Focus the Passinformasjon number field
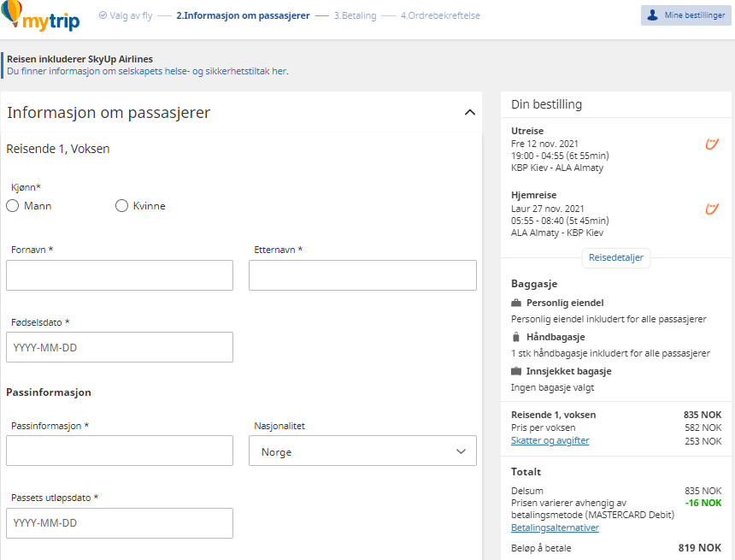Screen dimensions: 735x560 [120, 451]
